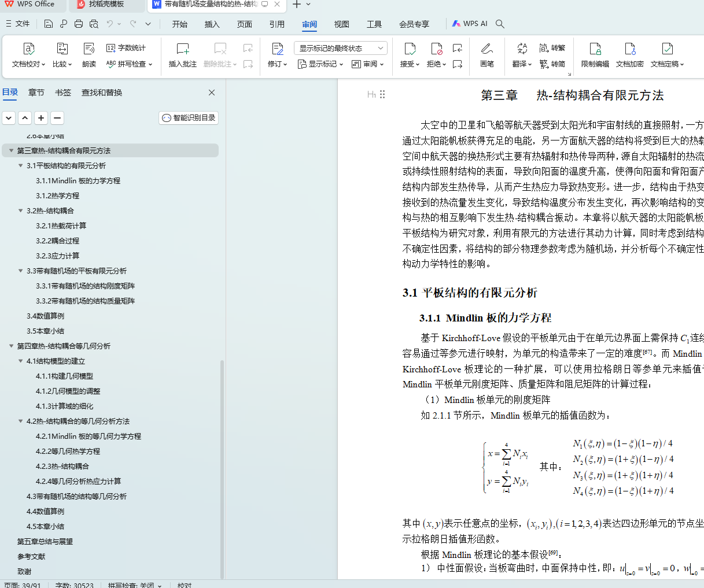
Task: Click 文档加密 encrypt document icon
Action: [630, 49]
